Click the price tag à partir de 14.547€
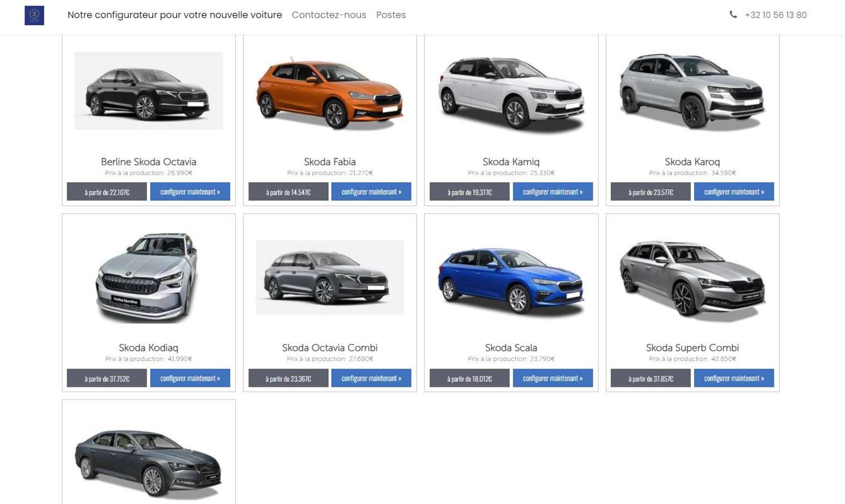845x504 pixels. [x=288, y=191]
